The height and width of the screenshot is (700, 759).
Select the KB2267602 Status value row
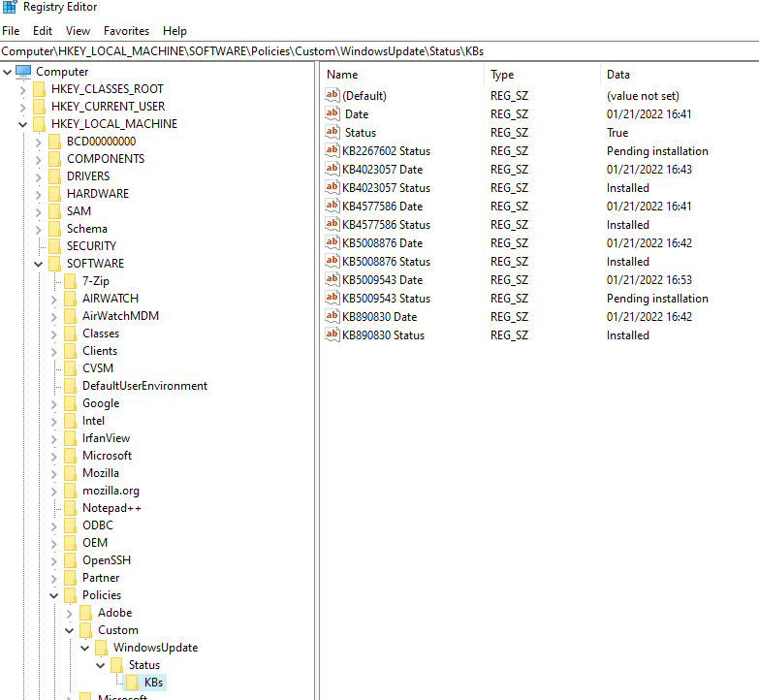[386, 151]
